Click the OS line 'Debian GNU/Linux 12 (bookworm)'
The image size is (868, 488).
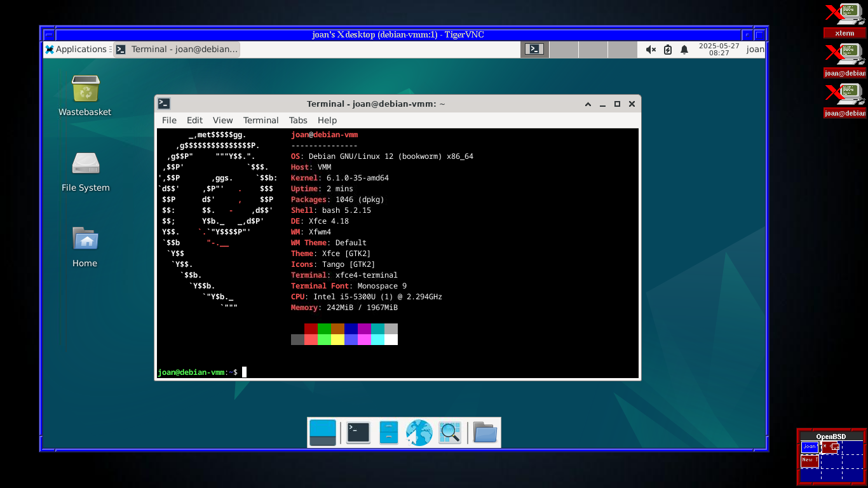382,156
